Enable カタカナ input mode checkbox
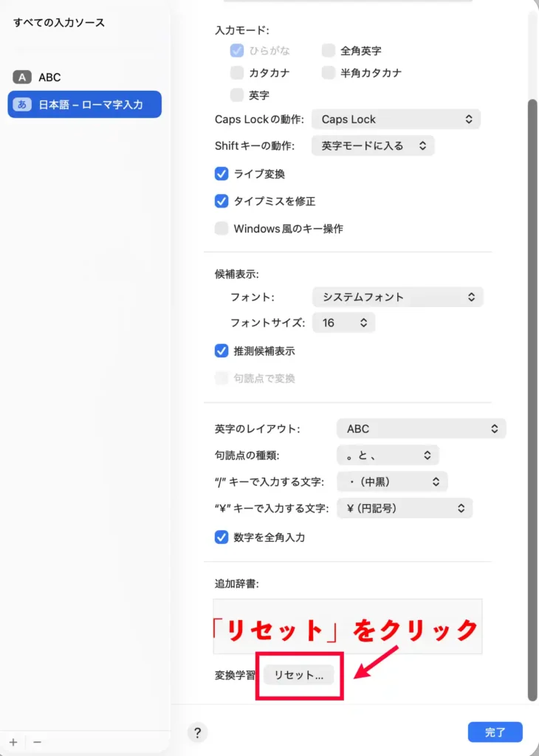 click(237, 73)
